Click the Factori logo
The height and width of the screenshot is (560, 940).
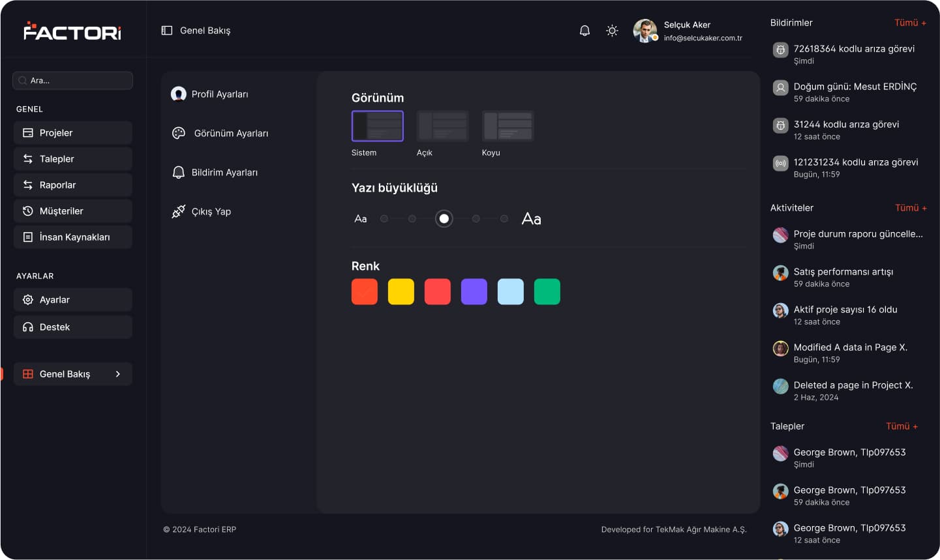coord(72,31)
